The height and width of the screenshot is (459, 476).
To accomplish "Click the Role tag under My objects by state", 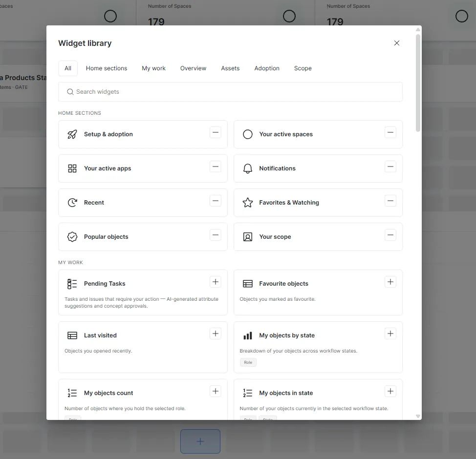I will click(x=248, y=362).
